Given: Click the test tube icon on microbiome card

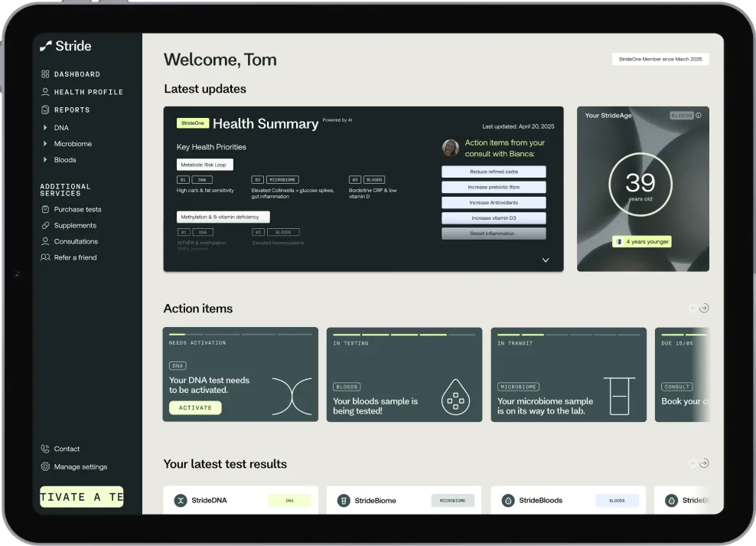Looking at the screenshot, I should pos(620,396).
